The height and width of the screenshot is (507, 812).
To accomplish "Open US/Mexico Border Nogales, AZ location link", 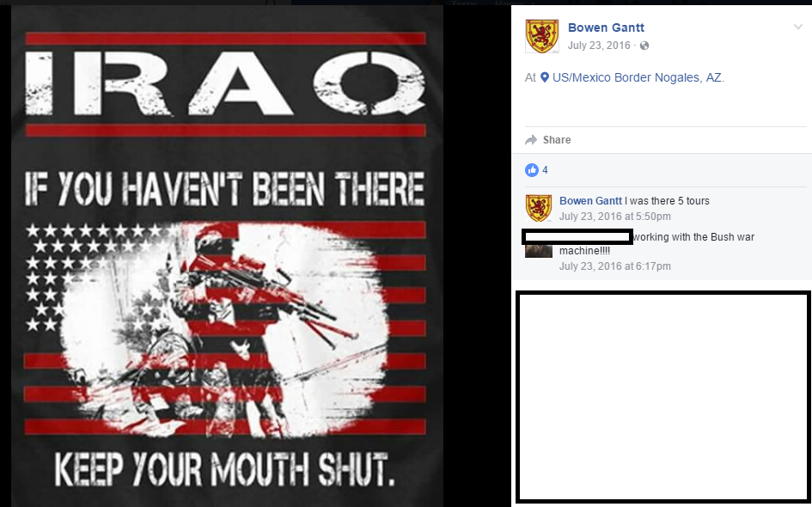I will pos(637,77).
